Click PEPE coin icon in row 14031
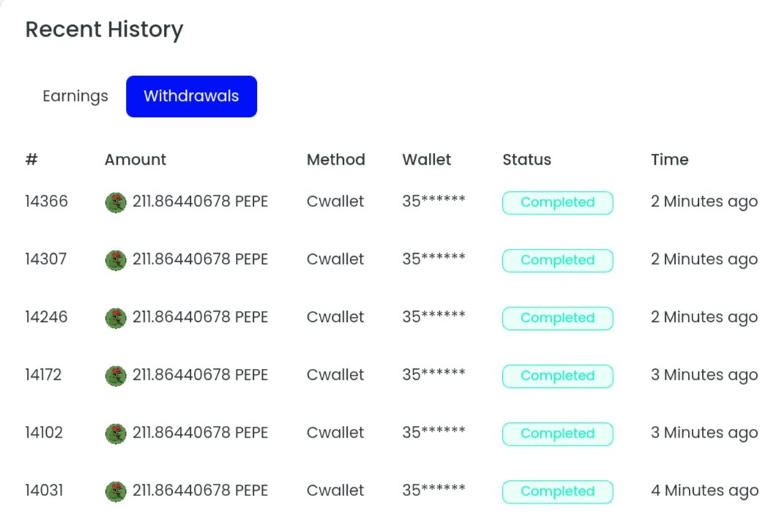 coord(116,491)
